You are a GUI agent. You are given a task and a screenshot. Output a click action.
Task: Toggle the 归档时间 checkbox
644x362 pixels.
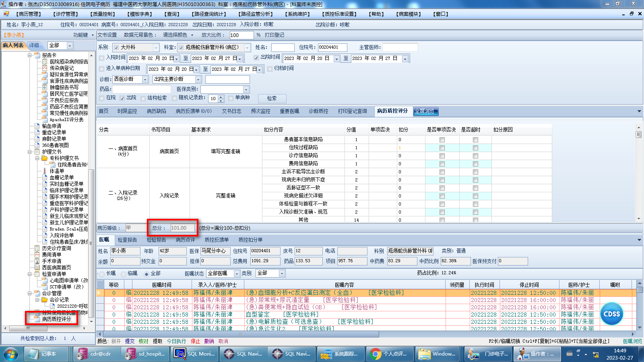coord(270,69)
